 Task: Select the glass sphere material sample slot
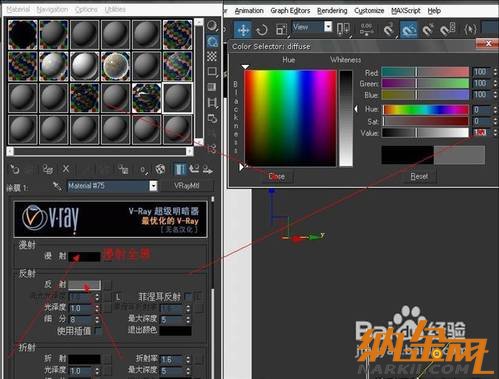point(115,66)
